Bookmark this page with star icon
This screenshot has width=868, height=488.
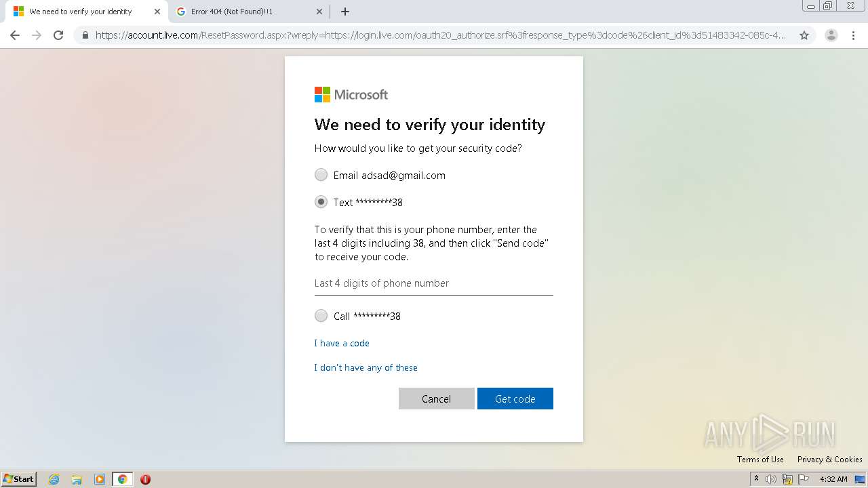pyautogui.click(x=804, y=35)
